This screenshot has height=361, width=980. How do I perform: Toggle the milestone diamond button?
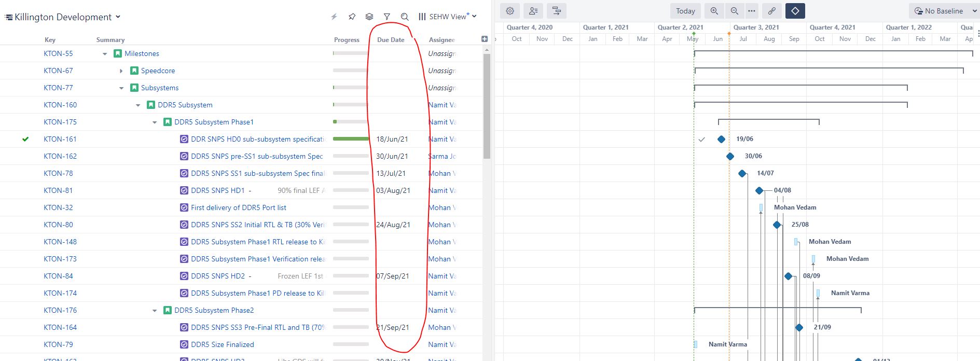(x=795, y=11)
